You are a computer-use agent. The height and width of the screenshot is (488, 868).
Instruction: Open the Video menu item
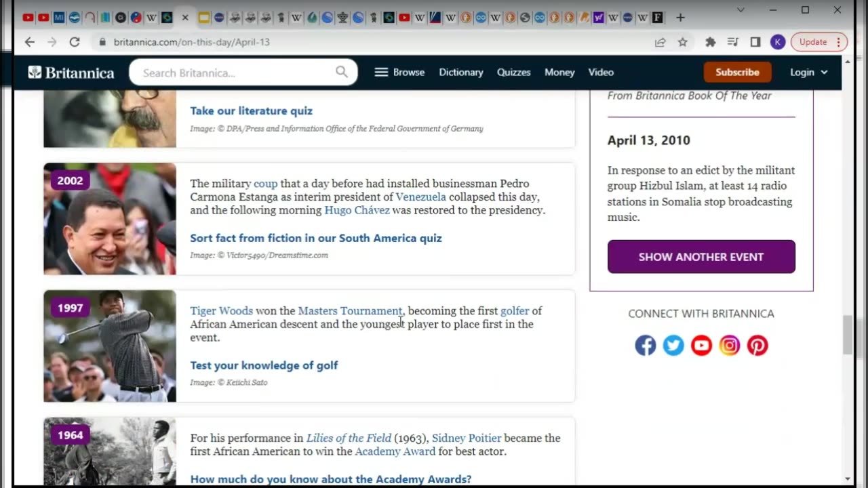(x=601, y=73)
